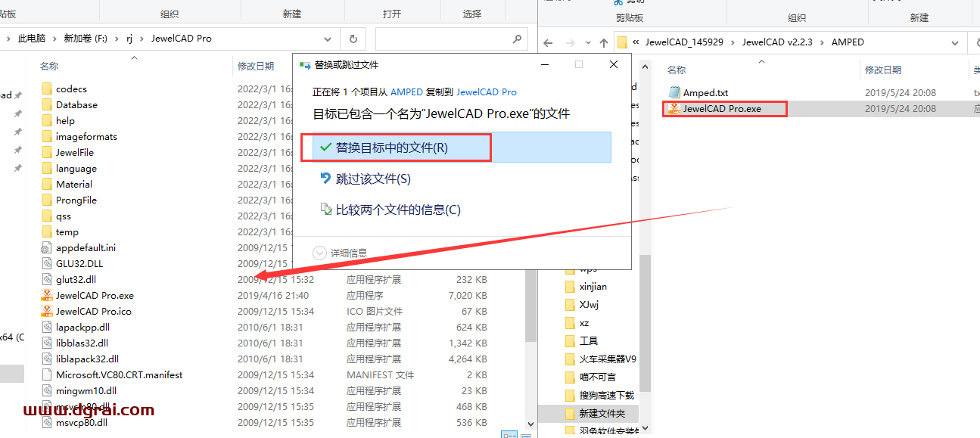
Task: Sort by 名称 column in left window
Action: [49, 67]
